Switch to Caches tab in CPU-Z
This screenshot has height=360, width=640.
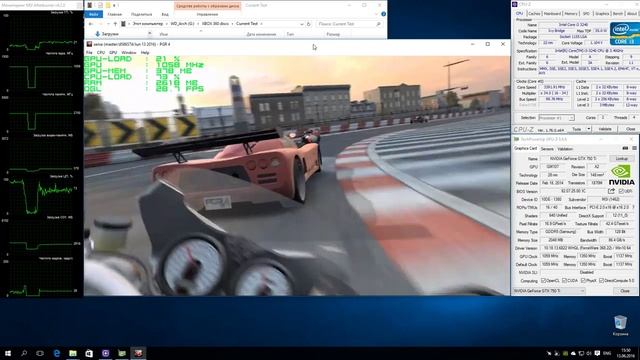534,13
